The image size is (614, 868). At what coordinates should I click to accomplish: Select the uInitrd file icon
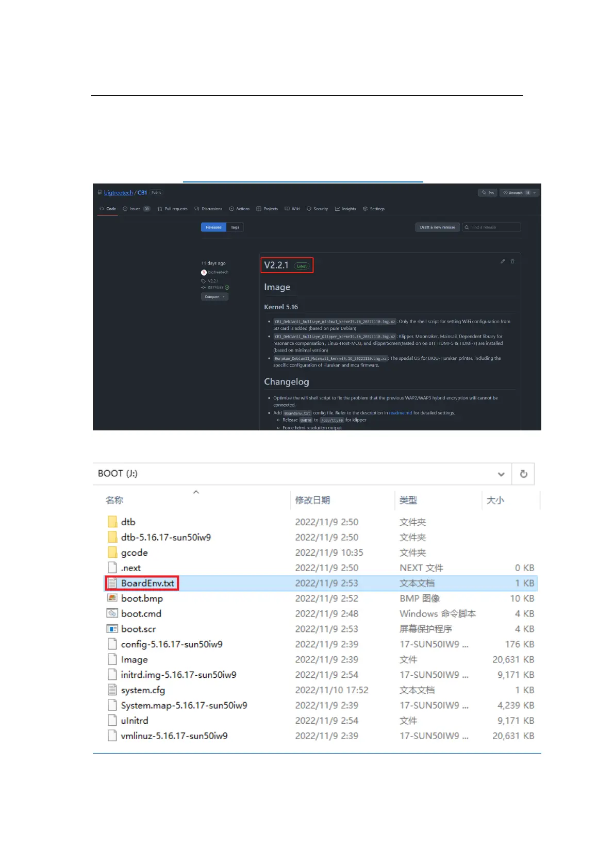(112, 721)
